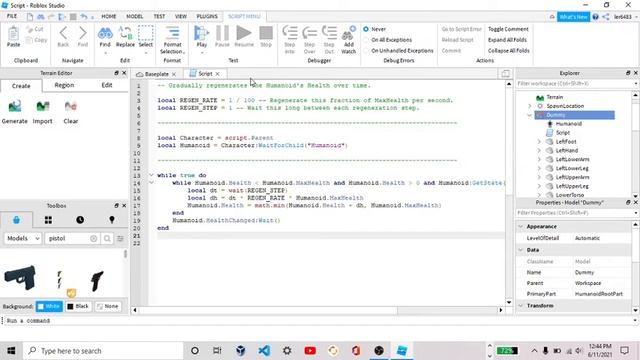Expand the SpawnLocation tree node
Viewport: 640px width, 360px height.
point(530,106)
